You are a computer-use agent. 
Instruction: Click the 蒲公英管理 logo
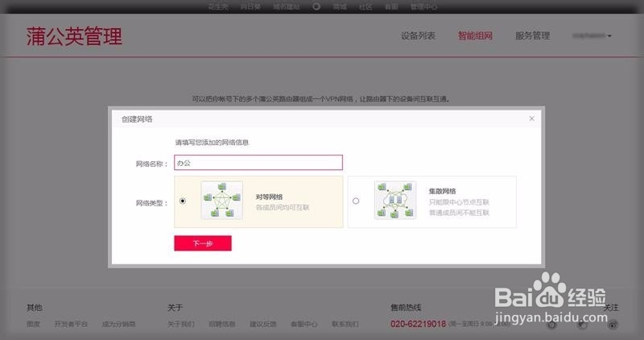click(x=74, y=36)
